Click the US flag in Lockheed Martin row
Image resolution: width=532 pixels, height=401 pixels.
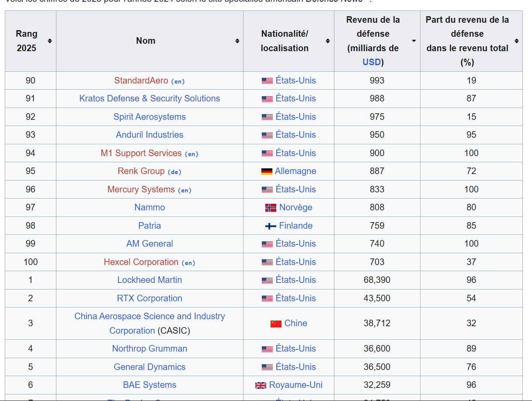coord(267,280)
